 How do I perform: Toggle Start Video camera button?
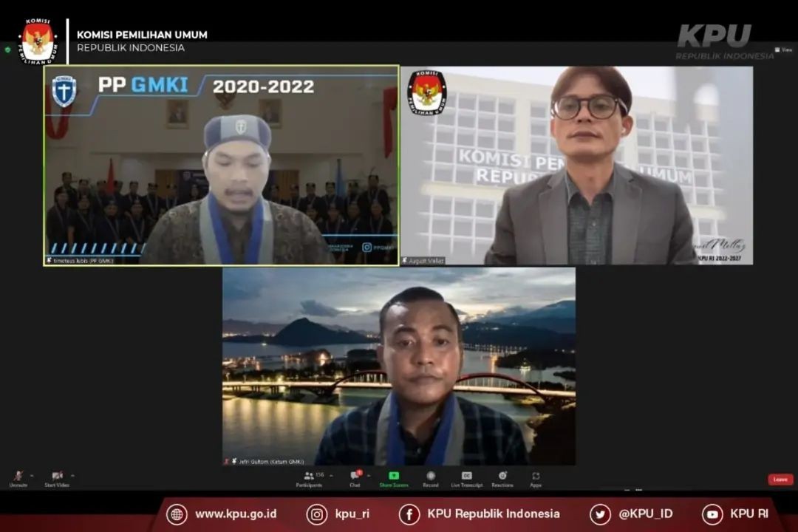(57, 476)
